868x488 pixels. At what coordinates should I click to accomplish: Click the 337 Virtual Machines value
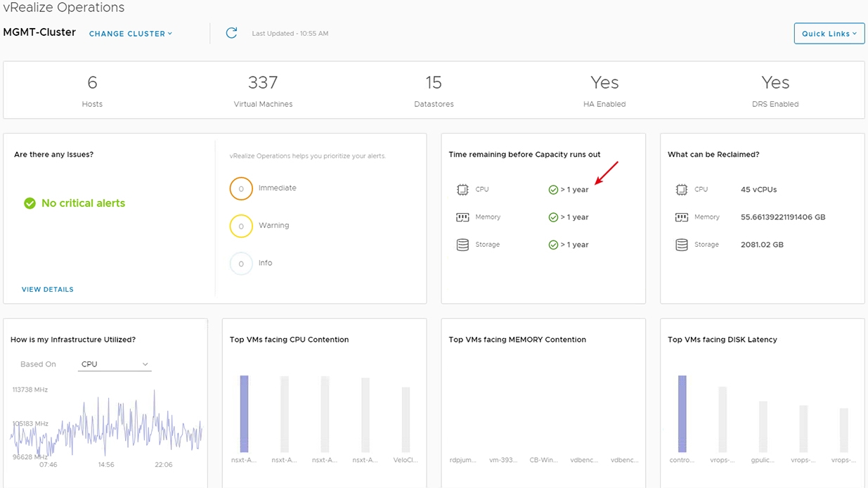263,82
